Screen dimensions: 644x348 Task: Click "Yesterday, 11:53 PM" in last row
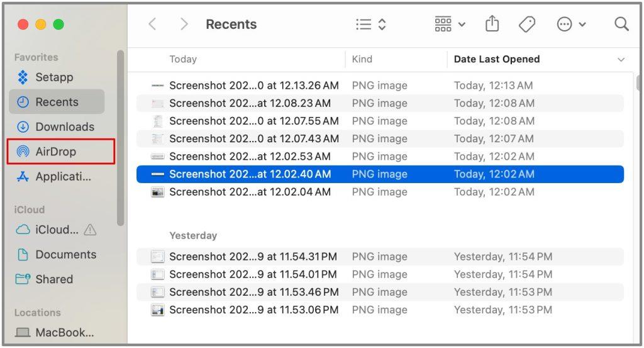503,310
